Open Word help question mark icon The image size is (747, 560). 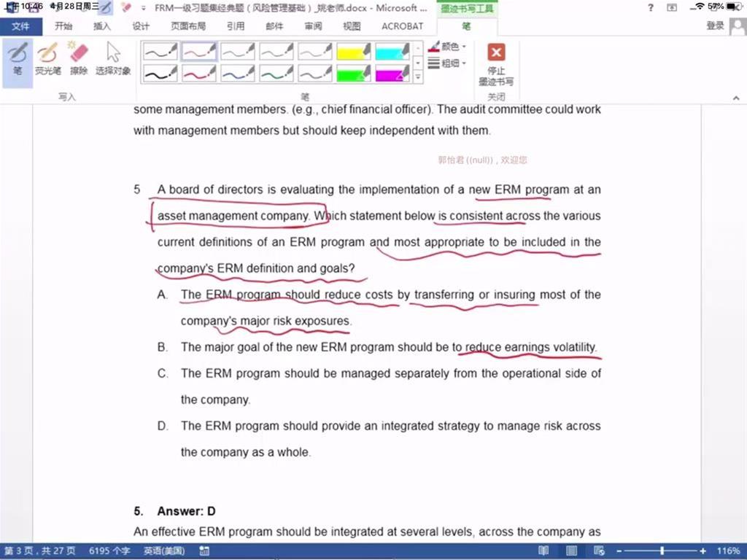[x=651, y=7]
